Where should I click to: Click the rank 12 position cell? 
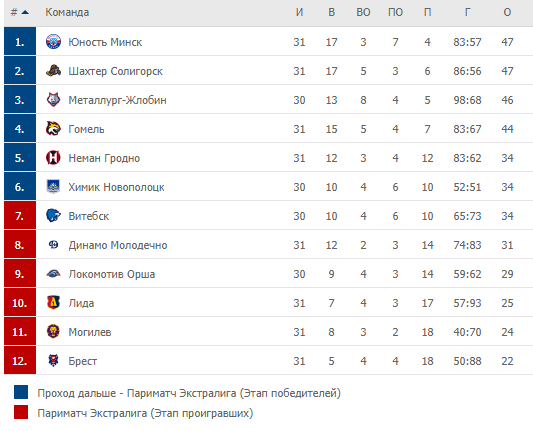coord(20,360)
